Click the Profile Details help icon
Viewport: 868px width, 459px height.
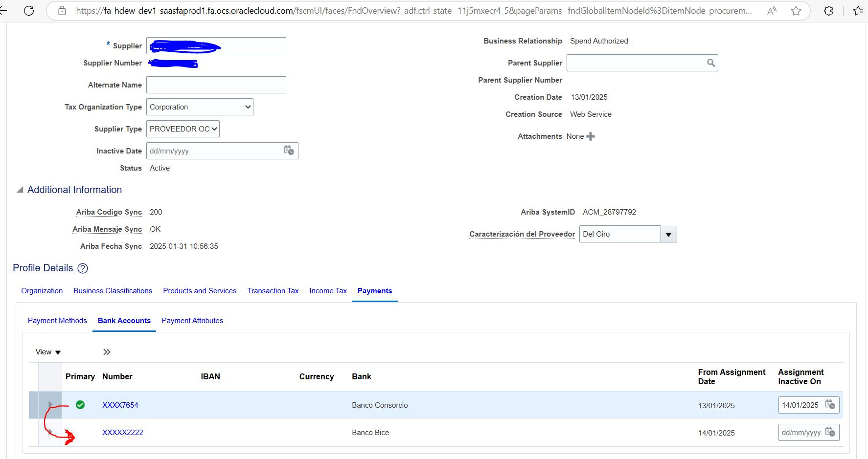click(83, 268)
